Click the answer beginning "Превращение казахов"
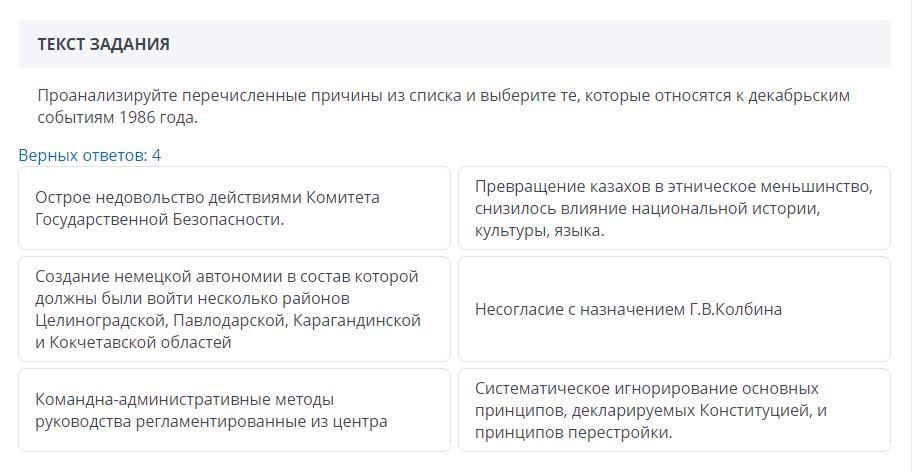 (x=674, y=208)
